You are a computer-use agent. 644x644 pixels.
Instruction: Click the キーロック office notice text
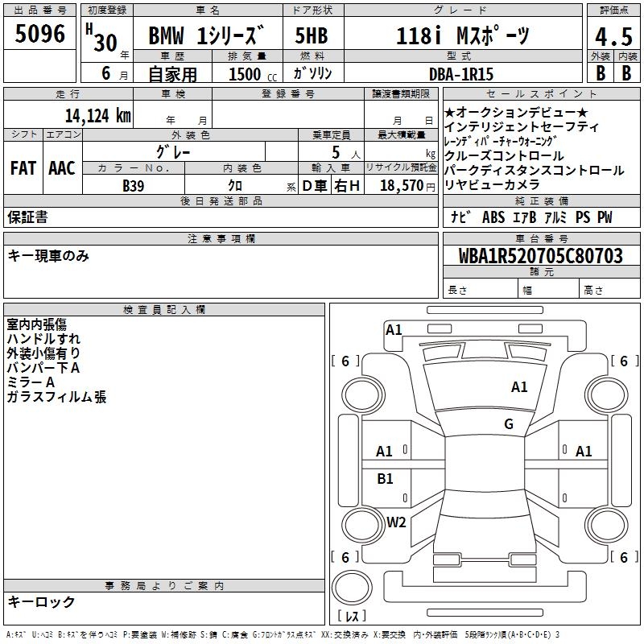coord(41,601)
